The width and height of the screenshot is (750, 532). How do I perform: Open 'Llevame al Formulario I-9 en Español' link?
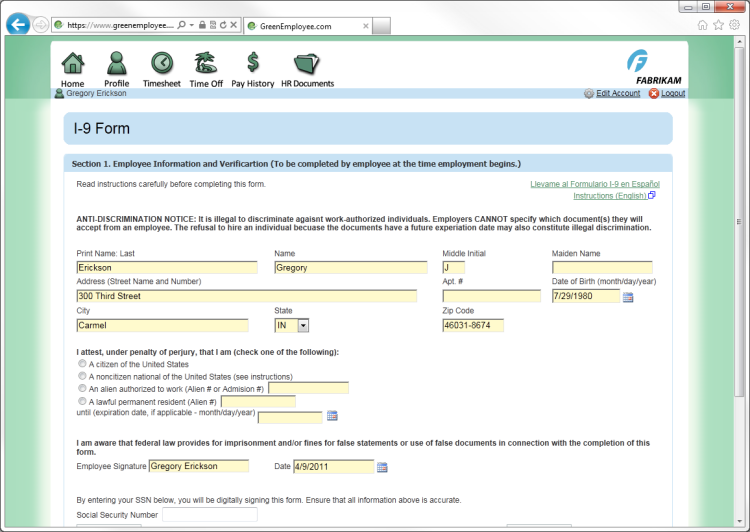(x=595, y=184)
